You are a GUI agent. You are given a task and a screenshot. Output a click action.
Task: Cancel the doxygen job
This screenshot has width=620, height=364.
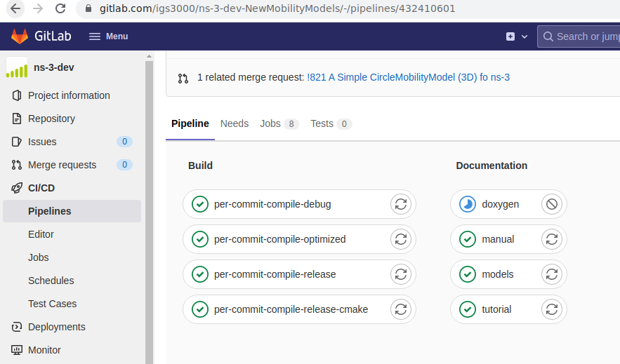(x=552, y=204)
